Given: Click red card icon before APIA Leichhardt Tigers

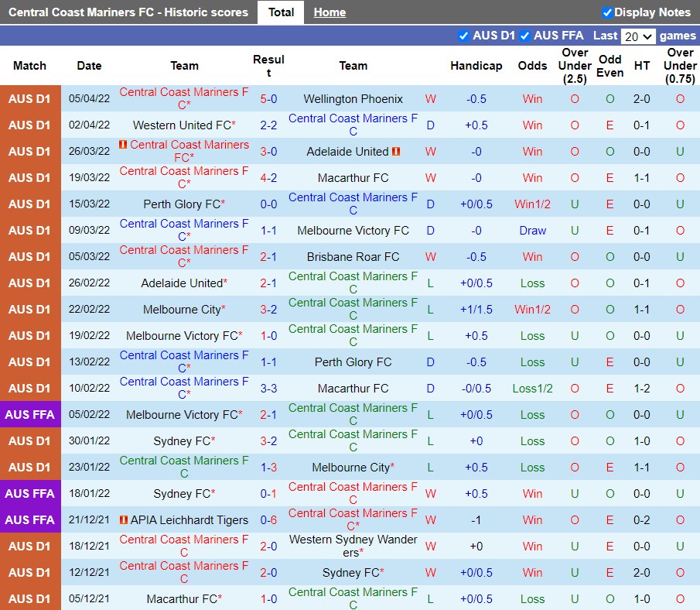Looking at the screenshot, I should (124, 520).
